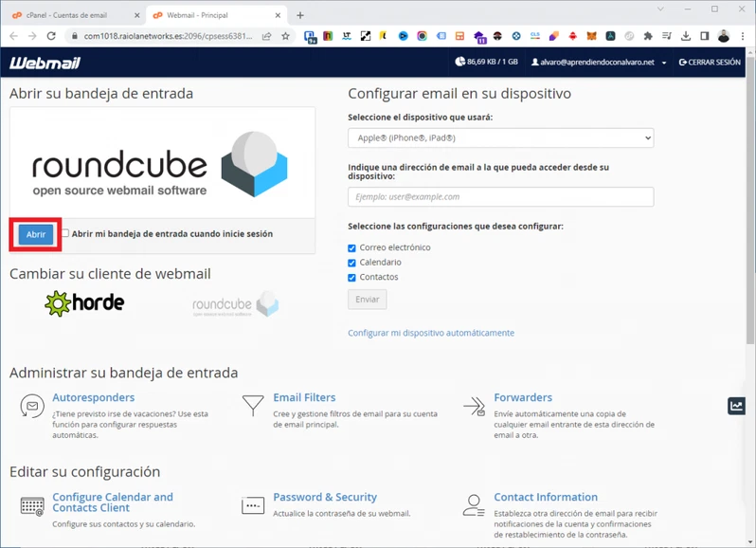Open a new browser tab
The width and height of the screenshot is (756, 548).
click(x=300, y=15)
